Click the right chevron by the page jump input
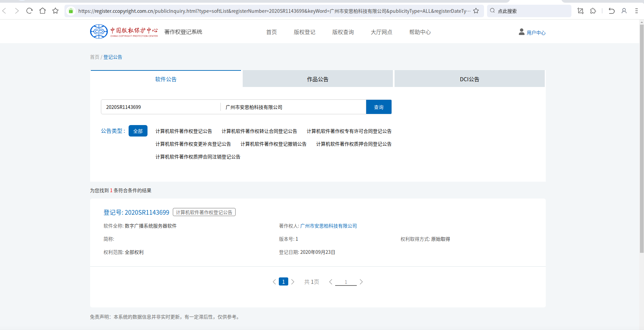The image size is (644, 330). click(x=361, y=282)
